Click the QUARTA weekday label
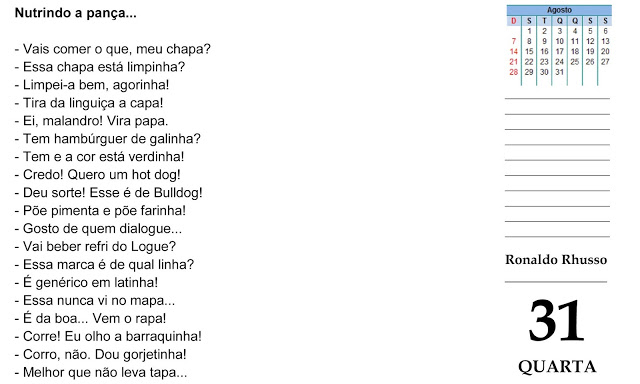The image size is (640, 384). coord(557,367)
